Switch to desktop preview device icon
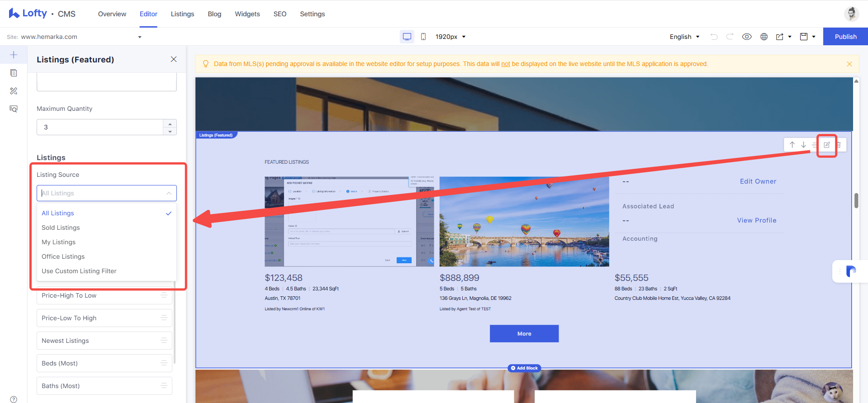The width and height of the screenshot is (868, 403). (407, 37)
